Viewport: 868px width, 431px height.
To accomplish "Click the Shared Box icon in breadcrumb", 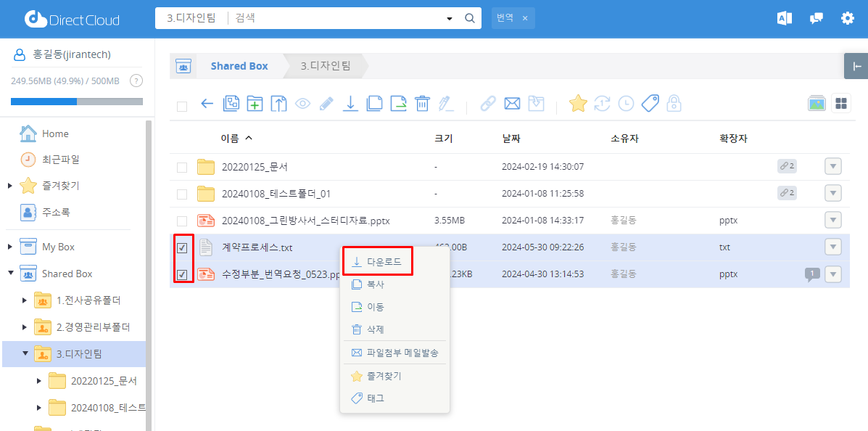I will coord(183,67).
